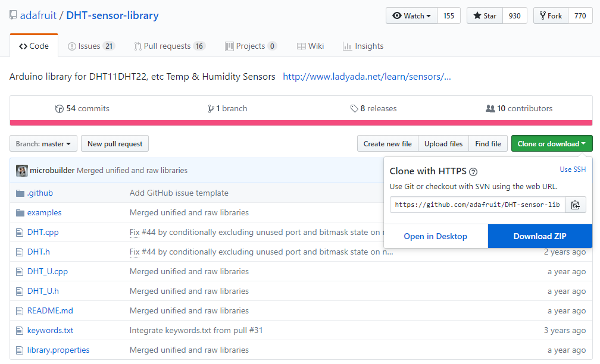Screen dimensions: 600x364
Task: Open DHT.cpp's 'Fix #44' commit message
Action: coord(256,232)
